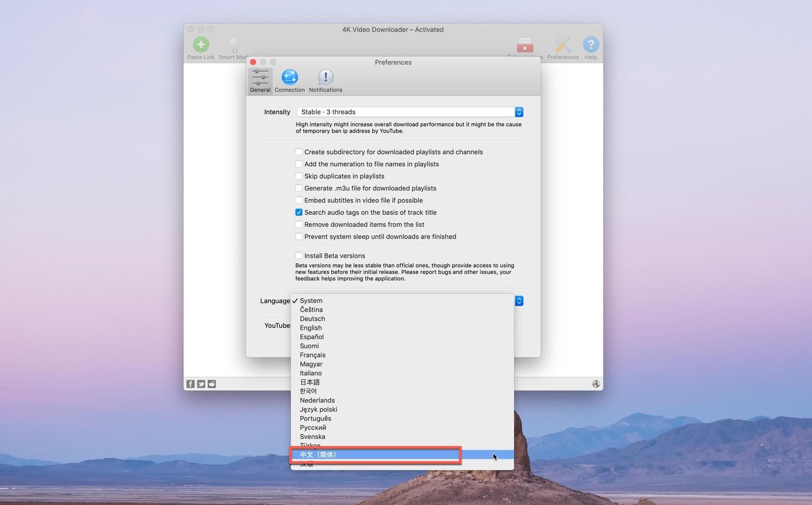Enable Install Beta versions checkbox
This screenshot has width=812, height=505.
299,256
